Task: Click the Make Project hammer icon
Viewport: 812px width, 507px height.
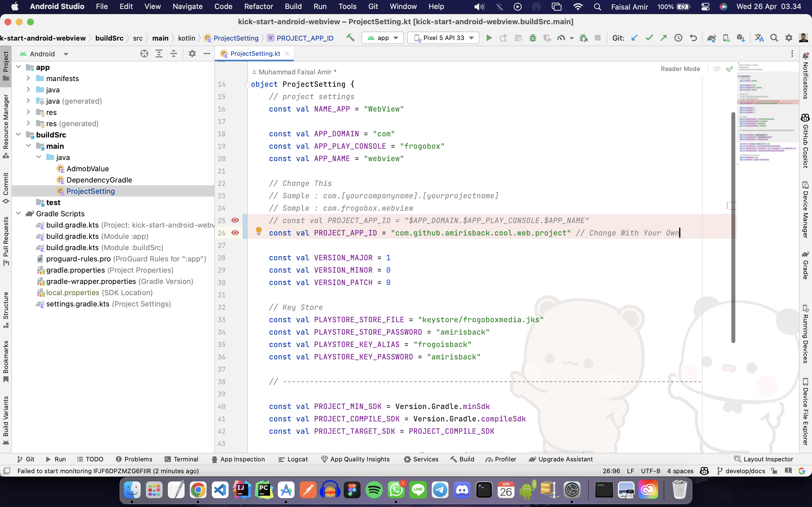Action: point(350,38)
